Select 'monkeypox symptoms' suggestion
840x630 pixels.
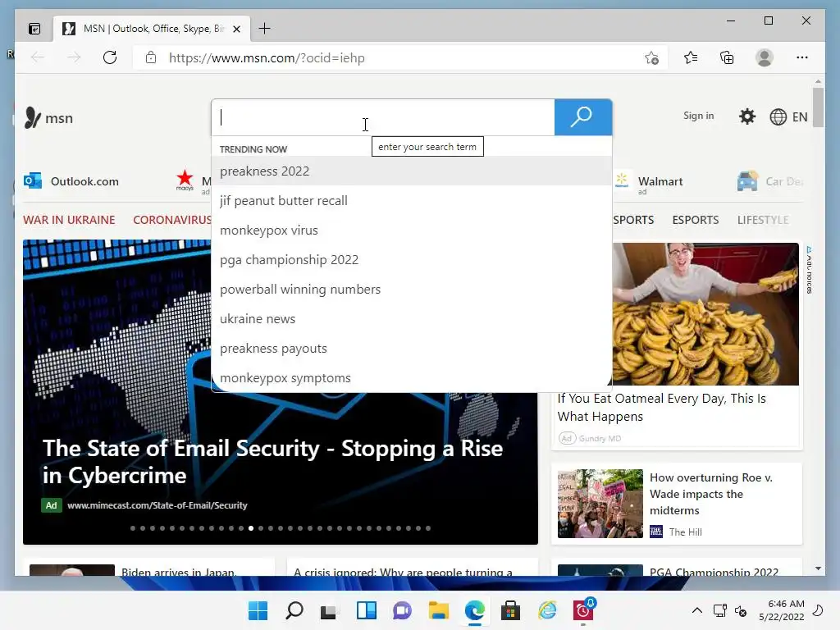tap(412, 377)
